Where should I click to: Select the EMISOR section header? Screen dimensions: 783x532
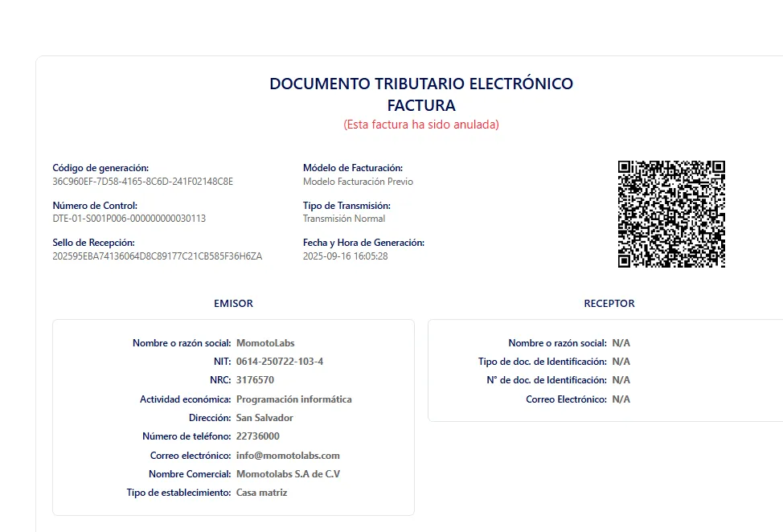point(232,304)
